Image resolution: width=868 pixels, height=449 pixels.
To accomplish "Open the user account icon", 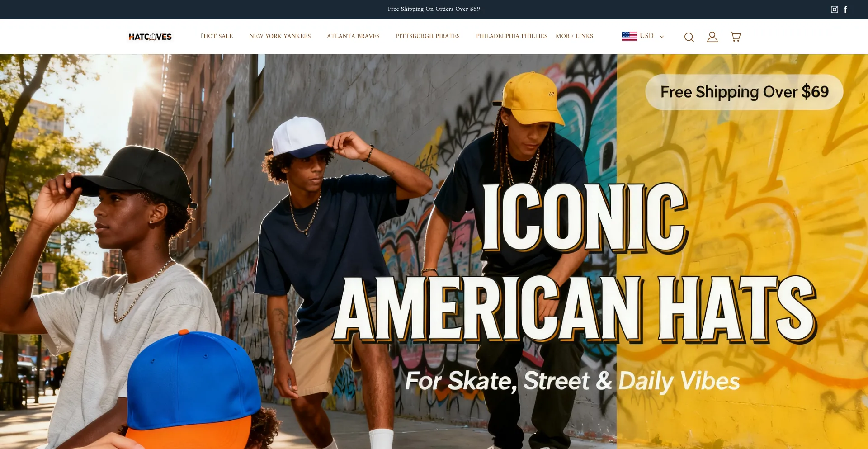I will [712, 37].
